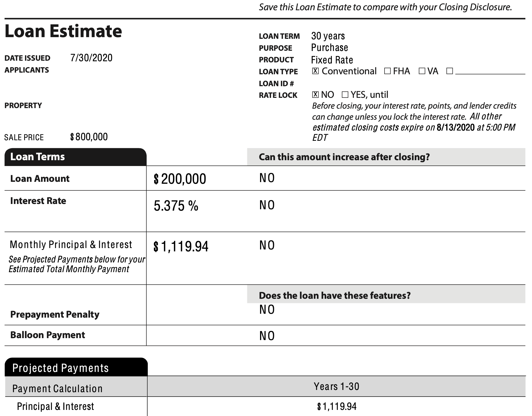This screenshot has height=416, width=532.
Task: Select the VA loan type checkbox
Action: 422,71
